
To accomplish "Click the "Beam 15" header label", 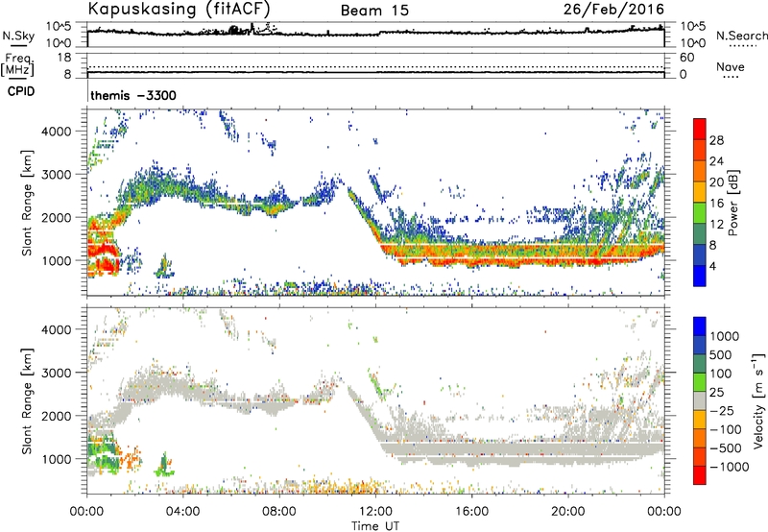I will [374, 11].
